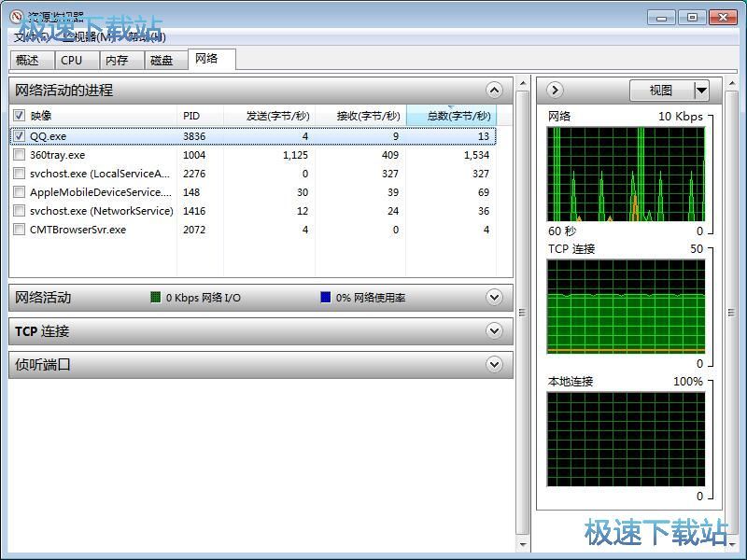
Task: Check the 360tray.exe checkbox
Action: click(x=19, y=155)
